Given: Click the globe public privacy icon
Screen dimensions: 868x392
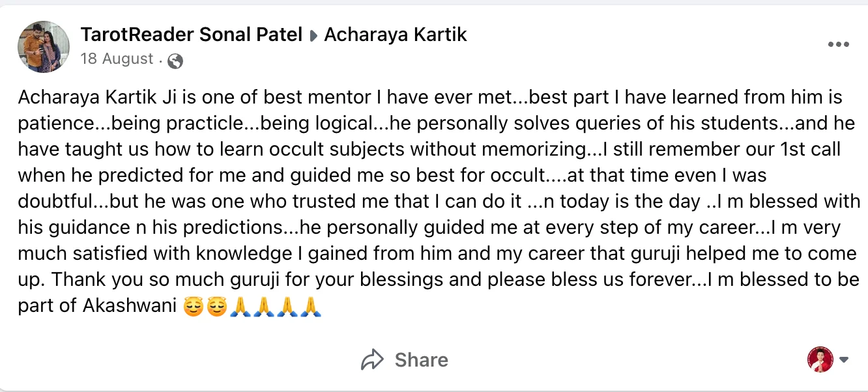Looking at the screenshot, I should pos(175,61).
